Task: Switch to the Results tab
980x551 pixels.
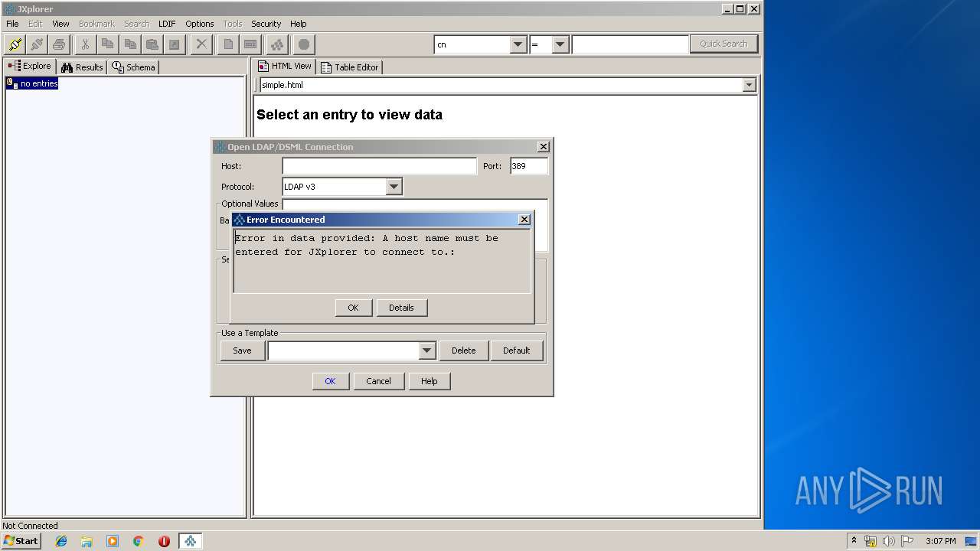Action: pyautogui.click(x=82, y=67)
